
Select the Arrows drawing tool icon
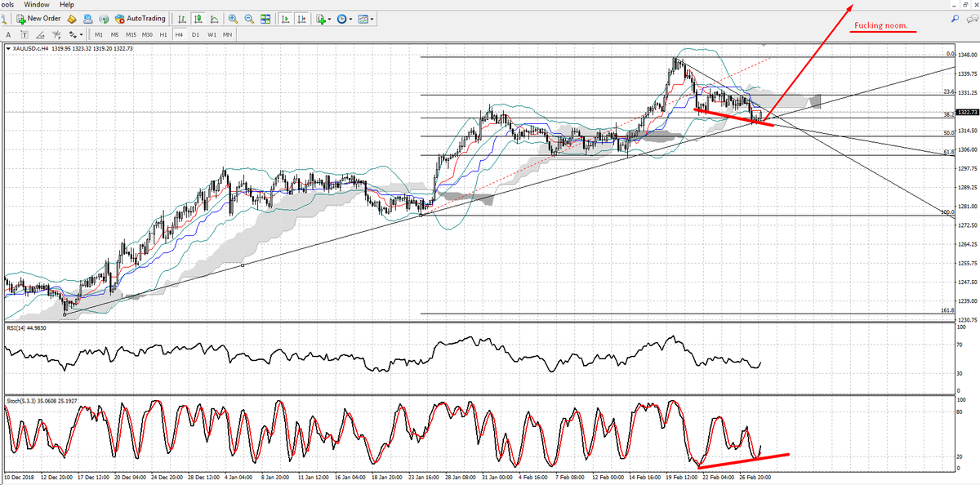point(73,35)
